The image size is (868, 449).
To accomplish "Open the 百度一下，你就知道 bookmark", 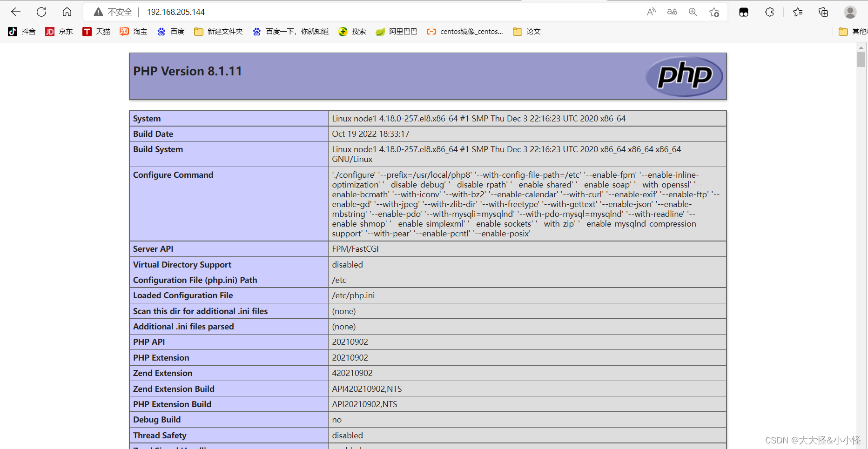I will coord(290,32).
